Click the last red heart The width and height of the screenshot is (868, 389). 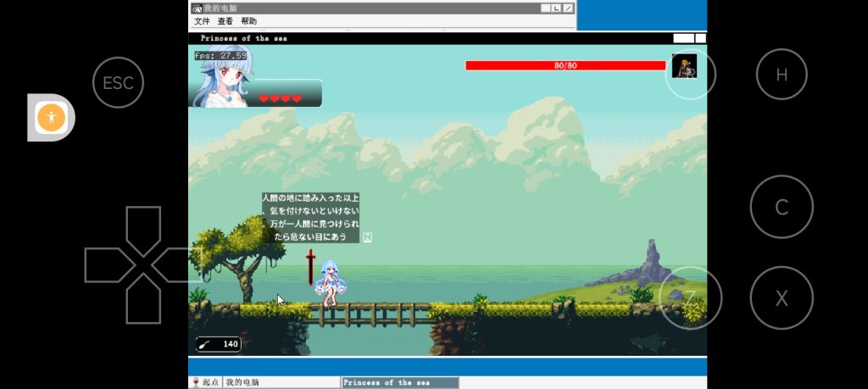click(x=297, y=98)
